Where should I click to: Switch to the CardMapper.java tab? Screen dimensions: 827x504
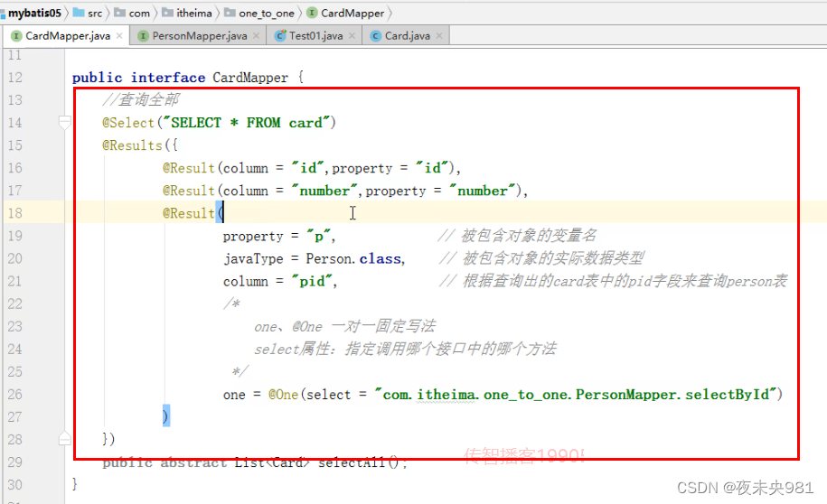68,36
